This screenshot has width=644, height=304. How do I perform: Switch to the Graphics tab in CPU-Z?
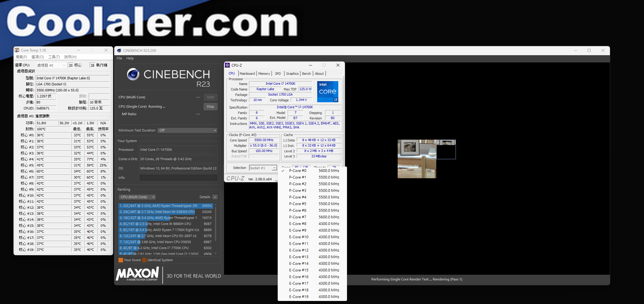point(292,74)
